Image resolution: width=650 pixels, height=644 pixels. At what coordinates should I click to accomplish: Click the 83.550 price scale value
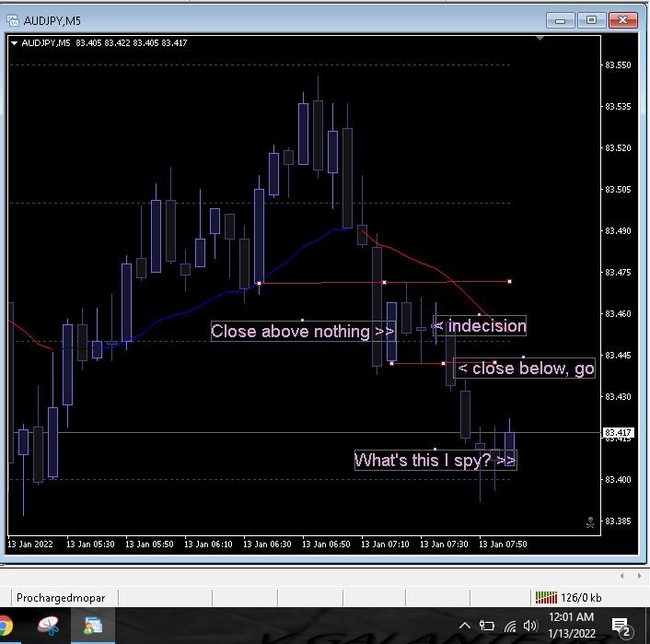618,65
